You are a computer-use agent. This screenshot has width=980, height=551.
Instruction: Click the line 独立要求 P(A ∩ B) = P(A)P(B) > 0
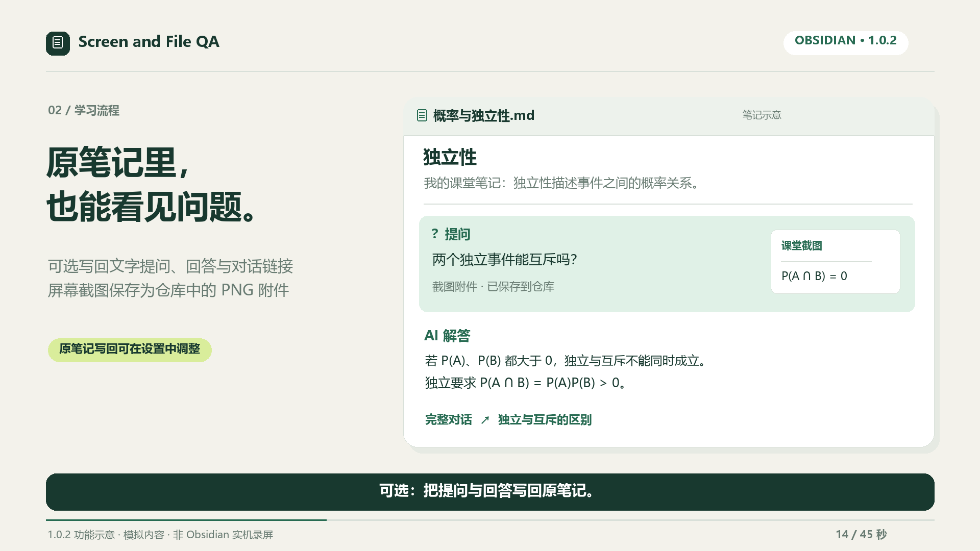point(526,383)
